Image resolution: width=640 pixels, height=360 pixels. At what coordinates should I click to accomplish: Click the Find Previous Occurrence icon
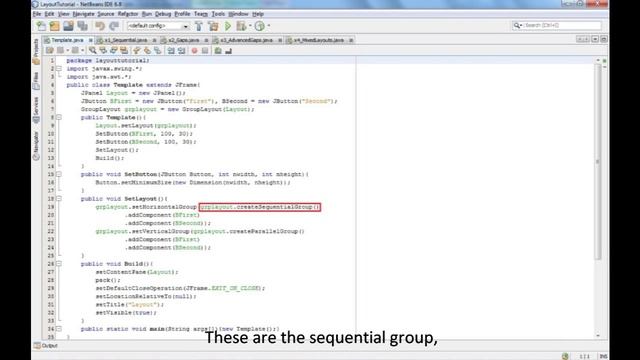(x=103, y=51)
